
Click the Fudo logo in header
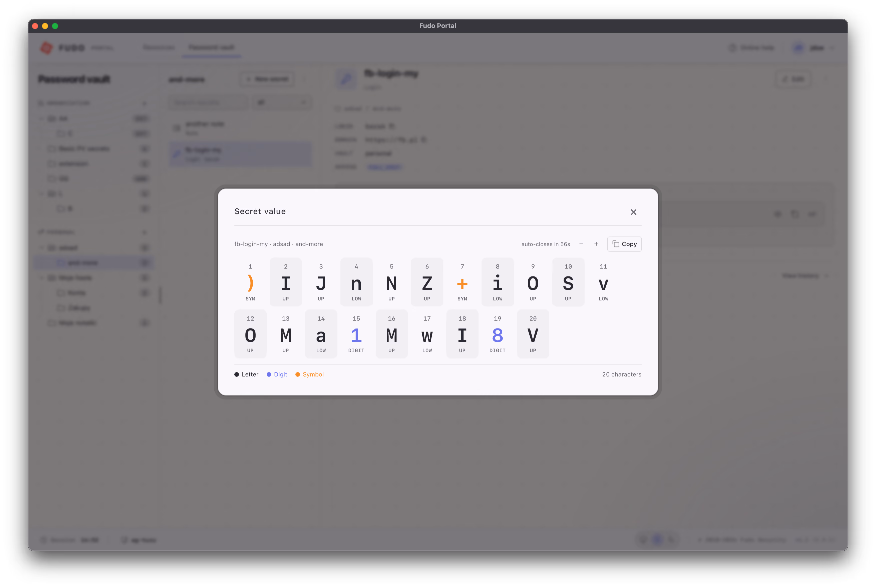62,48
